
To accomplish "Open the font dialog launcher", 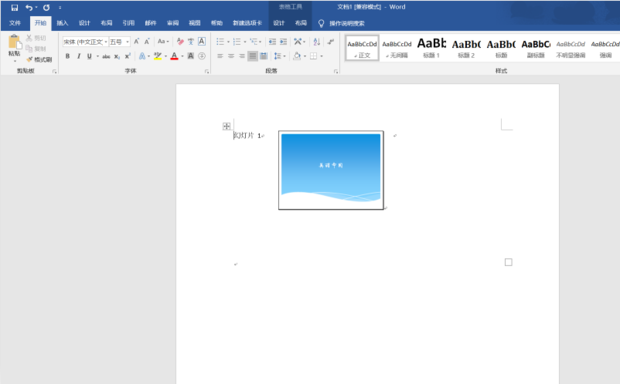I will 207,72.
